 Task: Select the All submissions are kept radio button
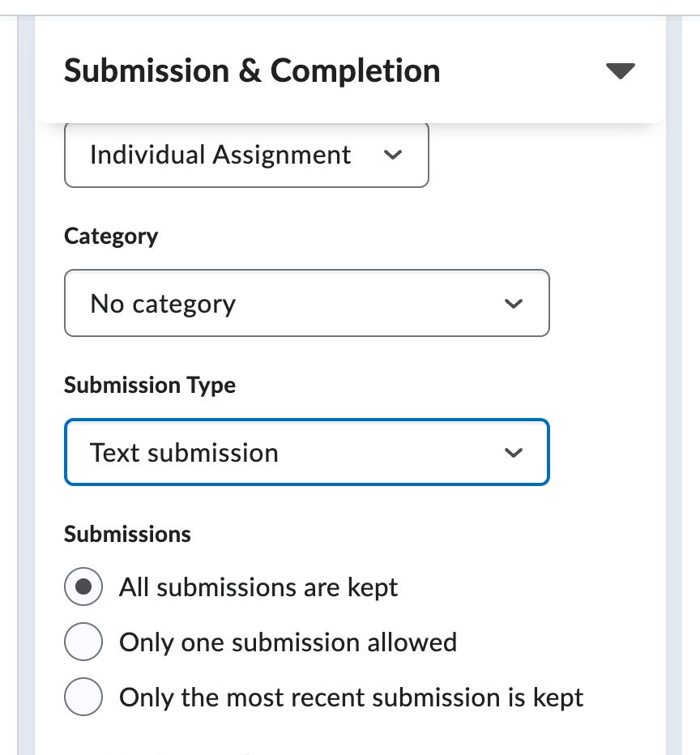tap(83, 587)
